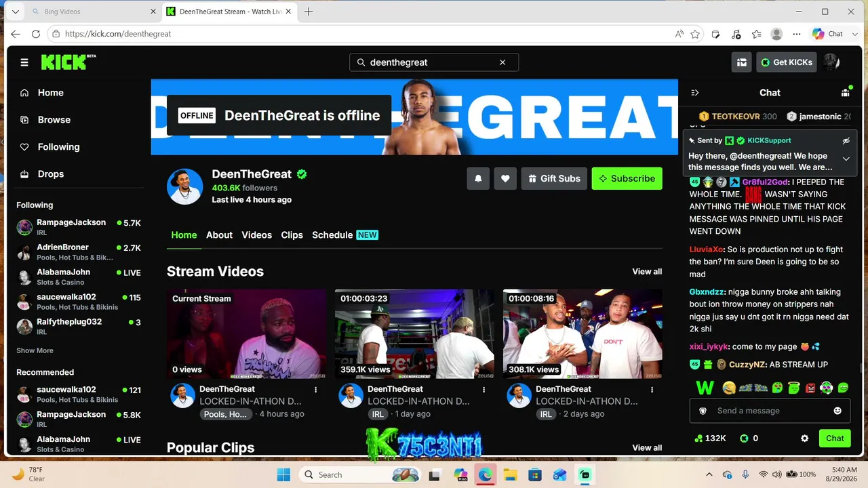Click the Get KICKs button
This screenshot has width=868, height=488.
787,62
